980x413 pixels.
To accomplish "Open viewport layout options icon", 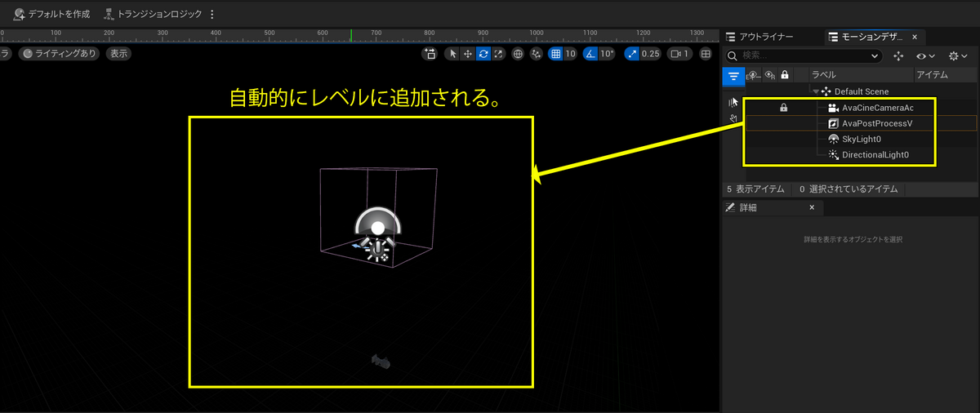I will pyautogui.click(x=706, y=54).
